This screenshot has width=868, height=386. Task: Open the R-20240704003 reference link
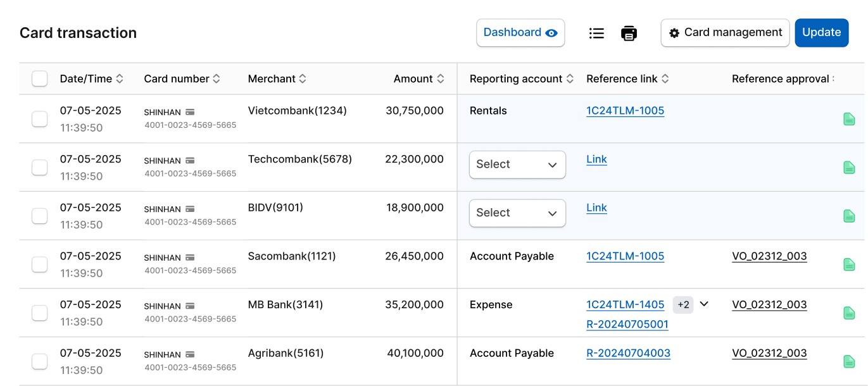point(628,353)
